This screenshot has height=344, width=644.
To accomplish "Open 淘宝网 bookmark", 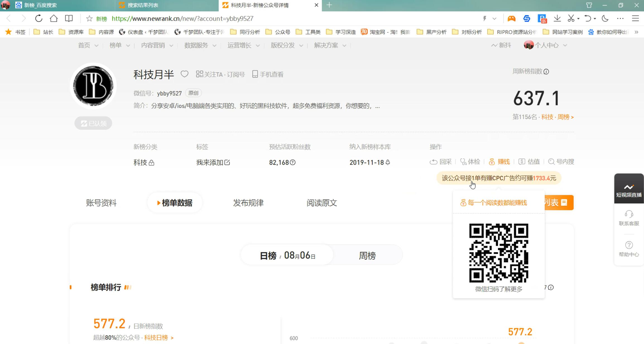I will 386,32.
